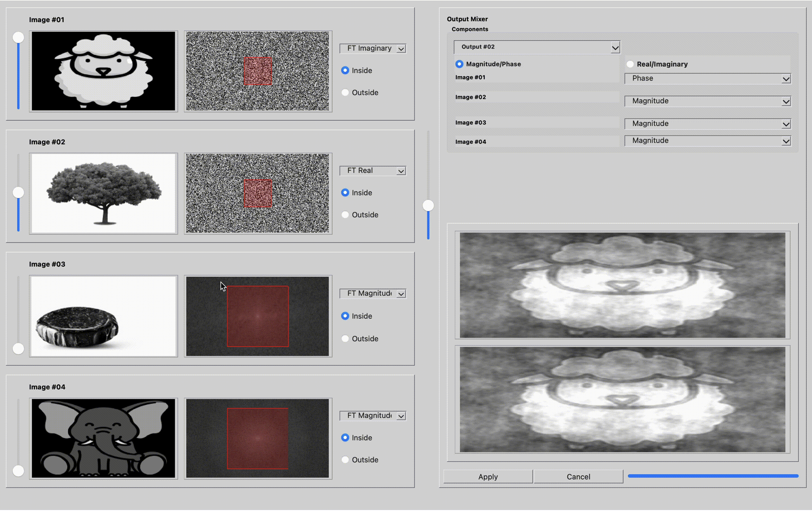The width and height of the screenshot is (812, 511).
Task: Select Magnitude/Phase mode in Output Mixer
Action: (x=459, y=64)
